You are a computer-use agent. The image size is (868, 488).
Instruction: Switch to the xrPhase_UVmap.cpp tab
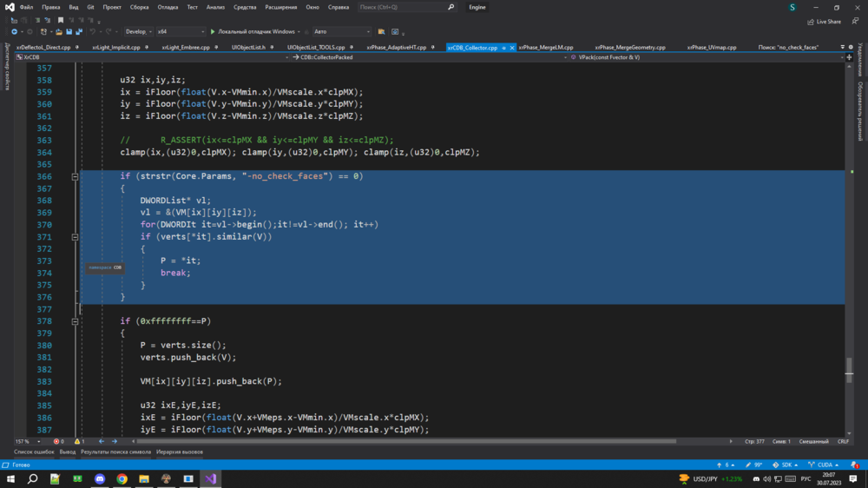coord(712,48)
